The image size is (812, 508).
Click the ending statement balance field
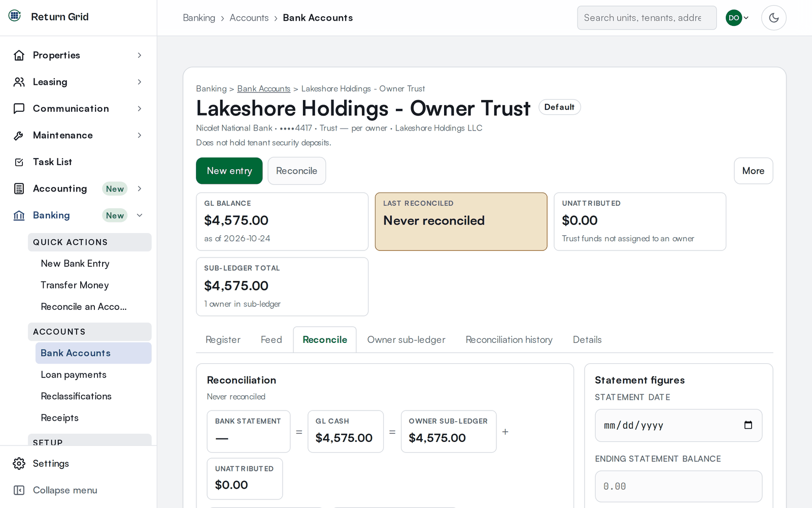(679, 486)
